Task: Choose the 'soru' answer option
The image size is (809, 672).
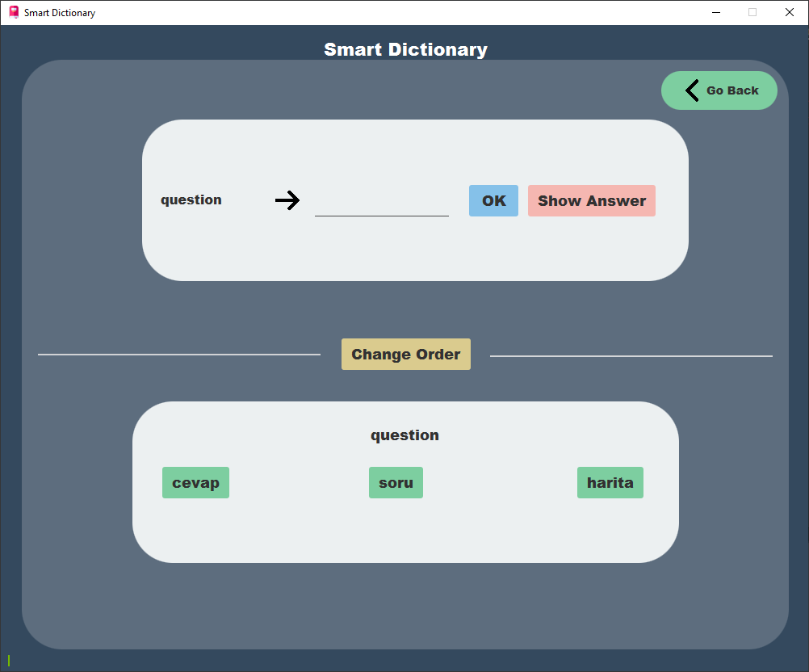Action: click(396, 482)
